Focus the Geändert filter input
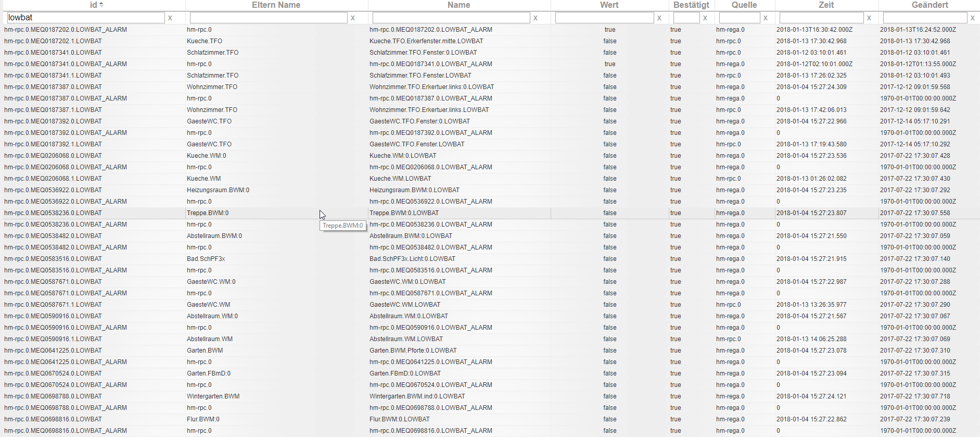Image resolution: width=980 pixels, height=437 pixels. [925, 18]
